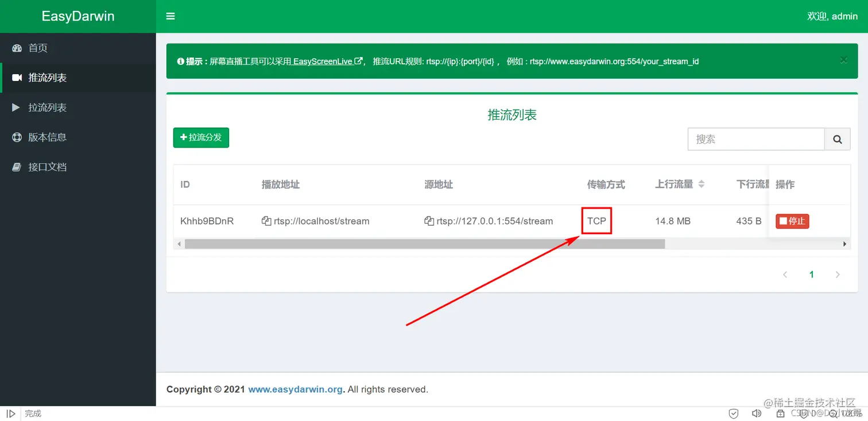Open 接口文档 in the sidebar
The height and width of the screenshot is (421, 868).
[78, 167]
